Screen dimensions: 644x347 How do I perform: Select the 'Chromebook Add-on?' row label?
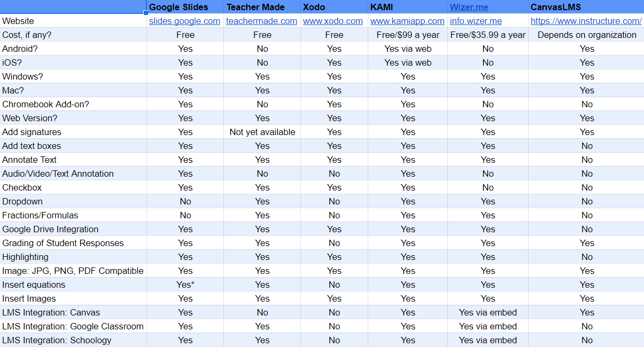click(73, 104)
